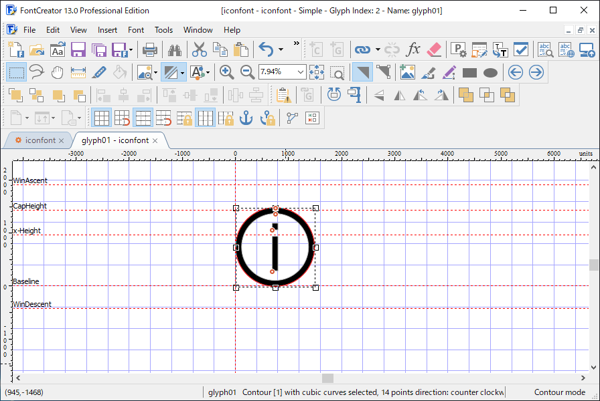
Task: Close the iconfont tab
Action: (x=61, y=141)
